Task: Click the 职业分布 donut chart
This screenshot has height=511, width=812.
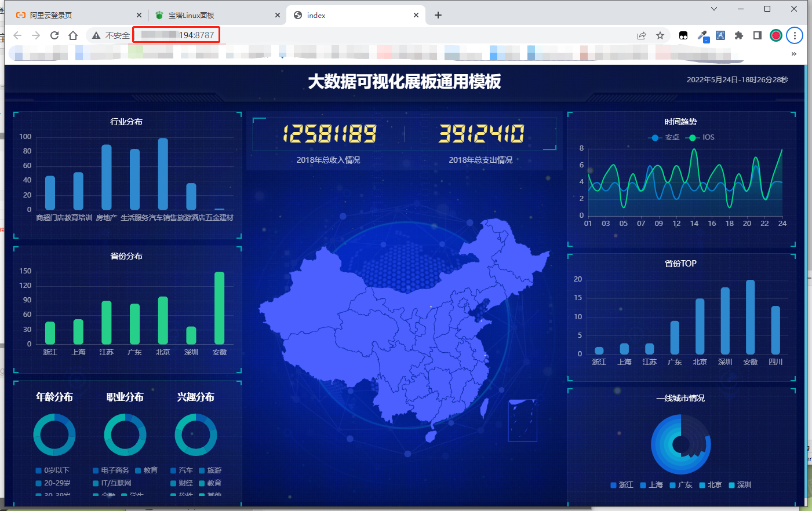Action: 125,435
